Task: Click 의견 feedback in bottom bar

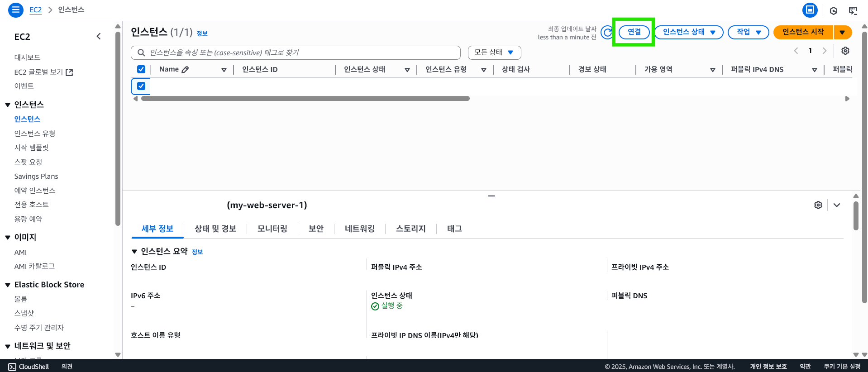Action: (x=67, y=367)
